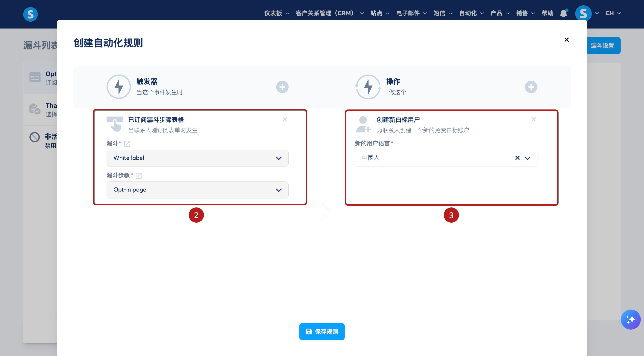Remove the 已订阅漏斗步骤表格 trigger
The width and height of the screenshot is (644, 356).
click(284, 119)
